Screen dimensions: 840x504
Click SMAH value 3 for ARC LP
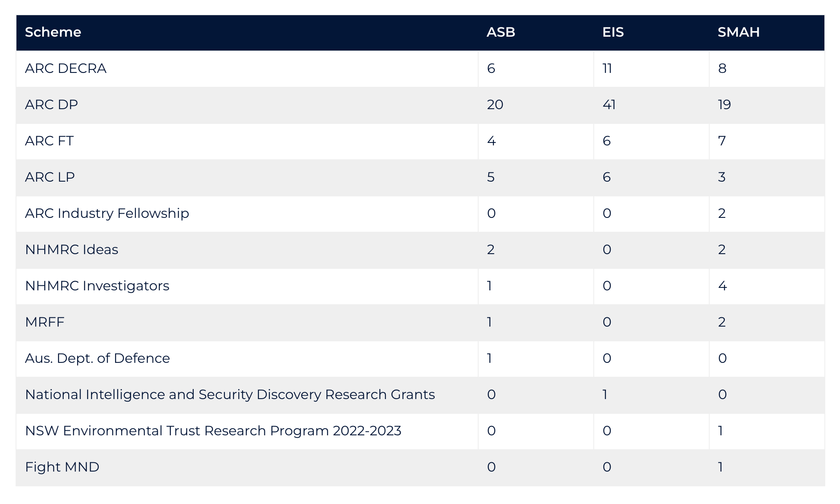click(722, 177)
